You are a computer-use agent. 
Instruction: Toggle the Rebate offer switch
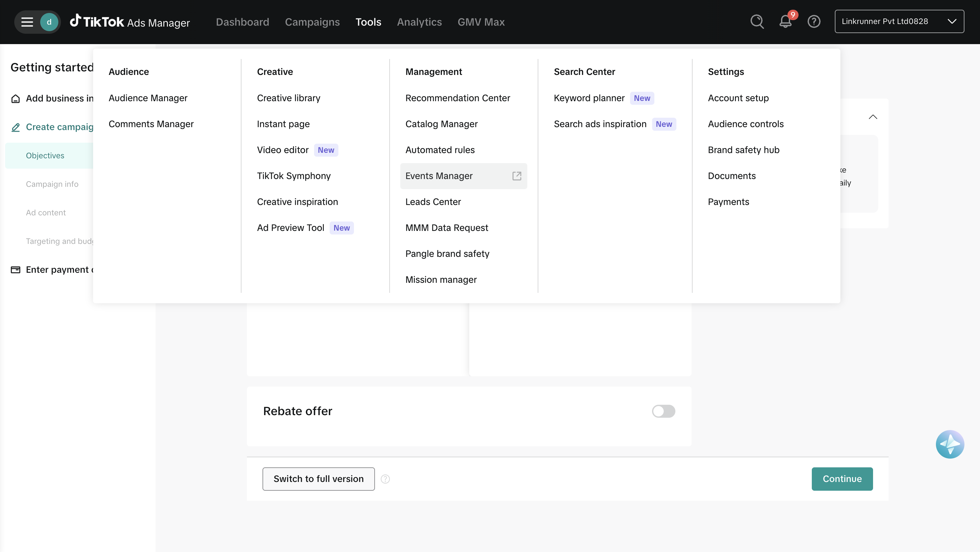(x=663, y=411)
